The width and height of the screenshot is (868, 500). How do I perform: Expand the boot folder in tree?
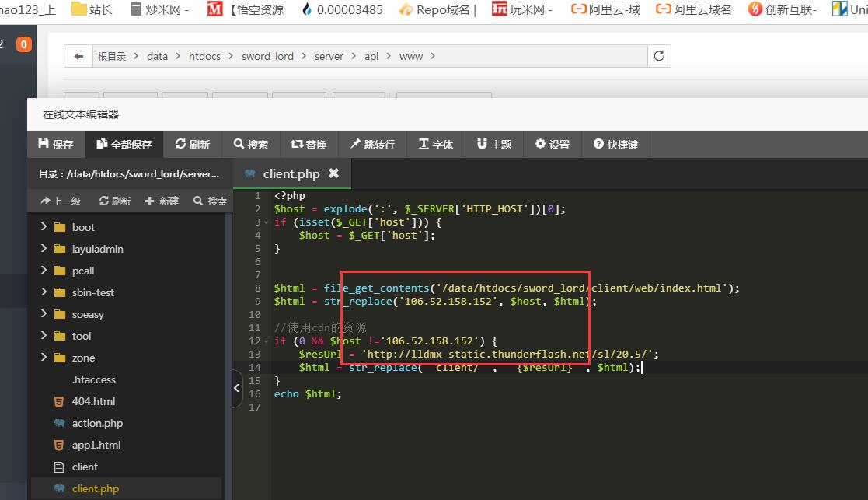pyautogui.click(x=44, y=227)
